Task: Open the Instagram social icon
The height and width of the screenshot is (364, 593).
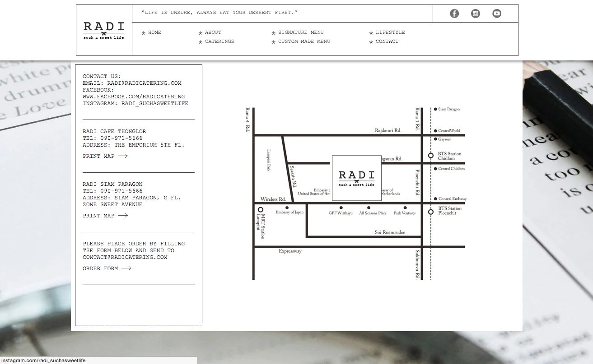Action: [476, 14]
